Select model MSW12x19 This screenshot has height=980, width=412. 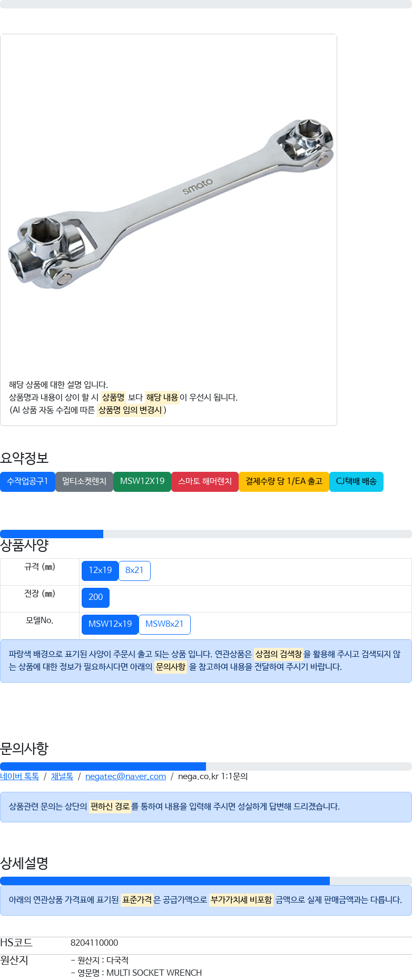coord(110,624)
